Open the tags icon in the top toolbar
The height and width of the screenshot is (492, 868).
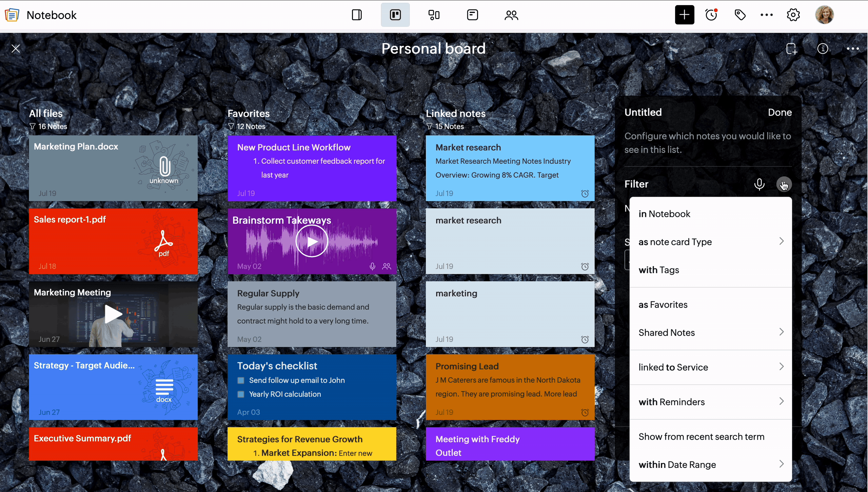pyautogui.click(x=740, y=15)
